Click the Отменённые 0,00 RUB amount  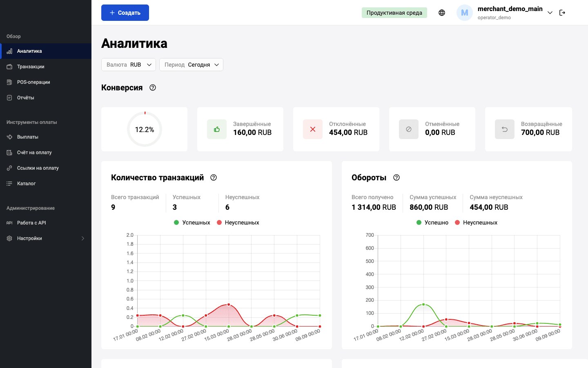(x=440, y=132)
